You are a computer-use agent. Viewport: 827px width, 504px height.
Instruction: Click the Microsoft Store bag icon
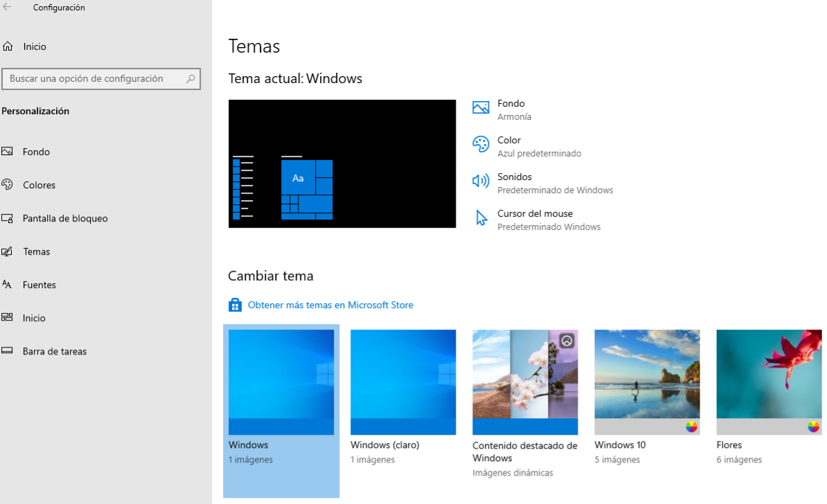235,305
